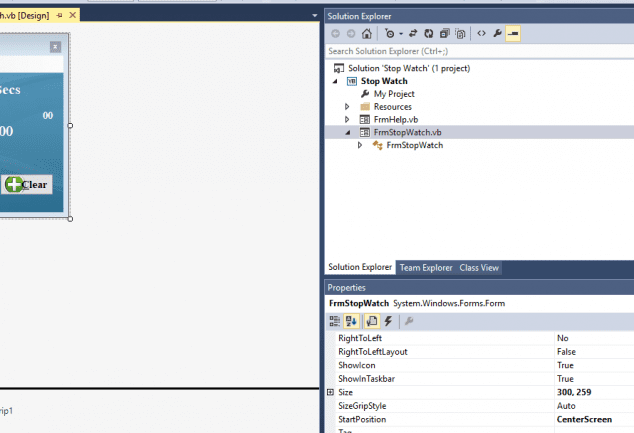This screenshot has width=634, height=433.
Task: Click Collapse All icon in Solution Explorer
Action: (445, 33)
